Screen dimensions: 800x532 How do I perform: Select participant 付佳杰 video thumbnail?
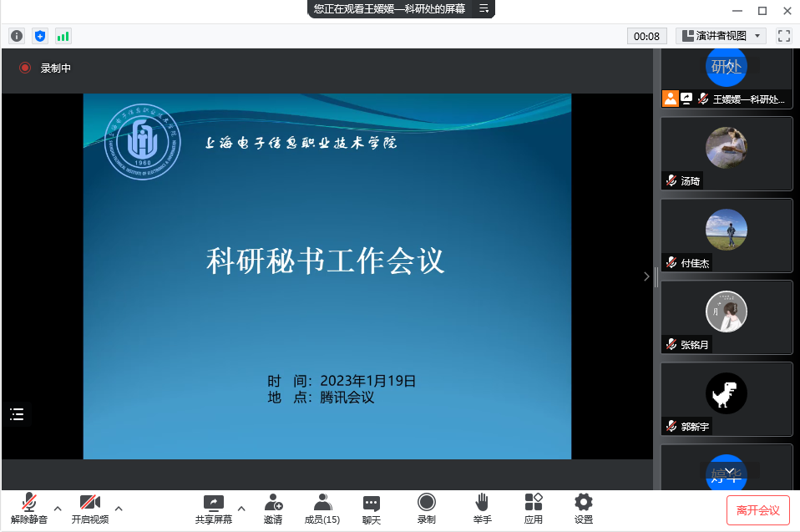(727, 236)
